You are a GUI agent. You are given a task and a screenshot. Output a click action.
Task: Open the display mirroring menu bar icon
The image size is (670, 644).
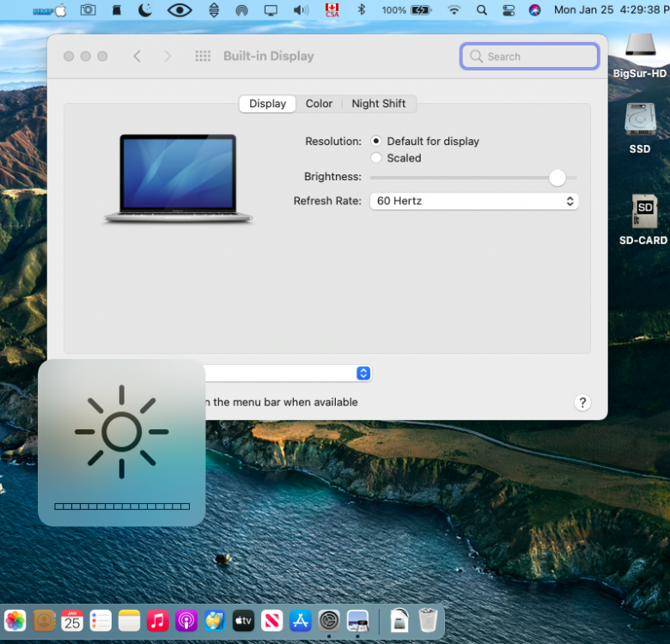coord(271,10)
